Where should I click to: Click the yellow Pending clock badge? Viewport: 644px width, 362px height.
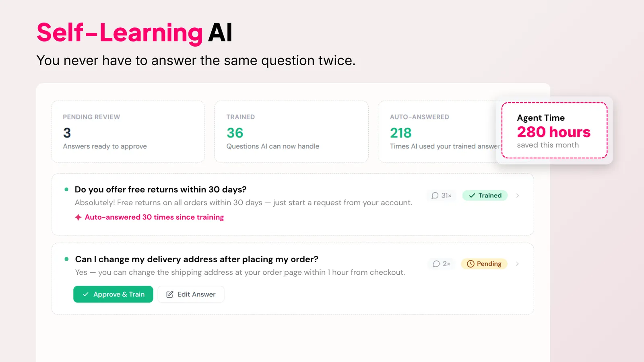click(484, 264)
